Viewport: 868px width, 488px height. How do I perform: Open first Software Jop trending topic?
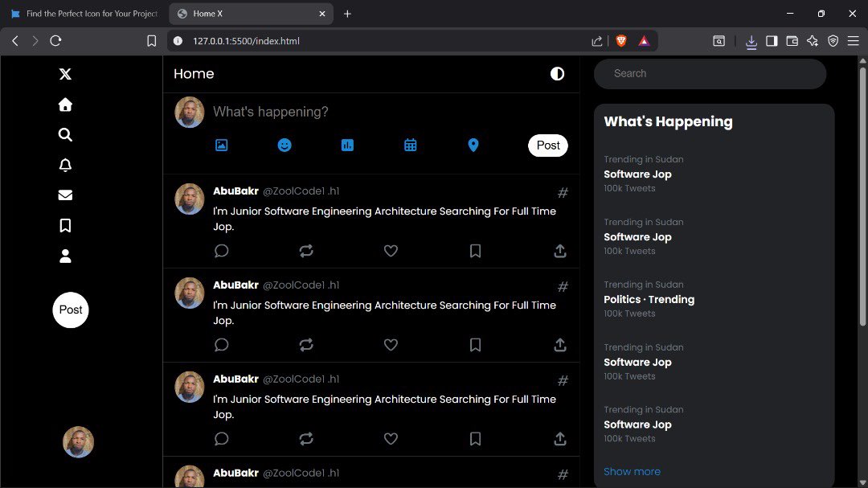pos(637,174)
